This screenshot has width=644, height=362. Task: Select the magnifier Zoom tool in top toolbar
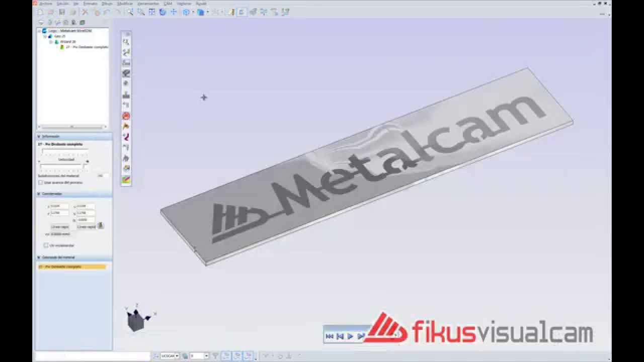130,12
